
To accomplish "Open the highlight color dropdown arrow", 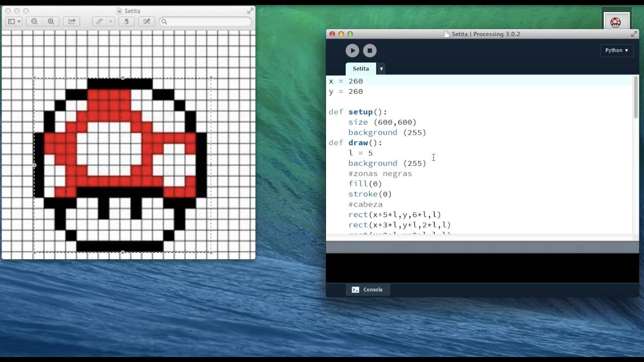I will click(111, 22).
